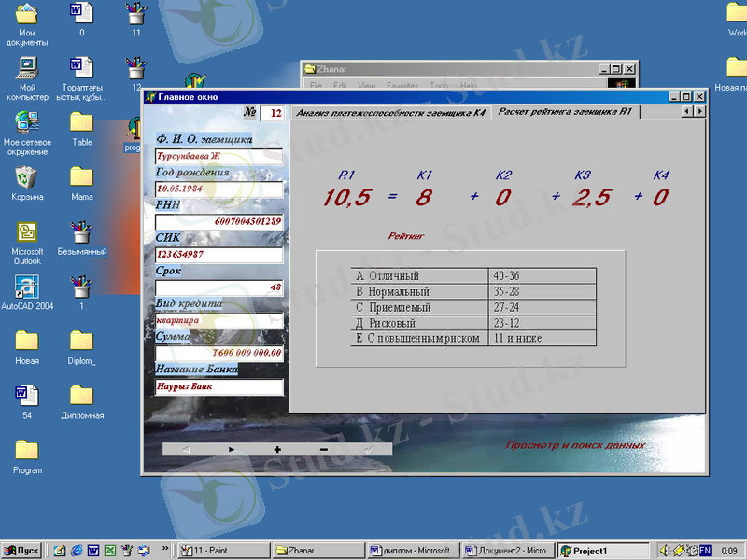This screenshot has width=747, height=560.
Task: Switch to Анализ платежеспособности заемщика К4 tab
Action: (390, 113)
